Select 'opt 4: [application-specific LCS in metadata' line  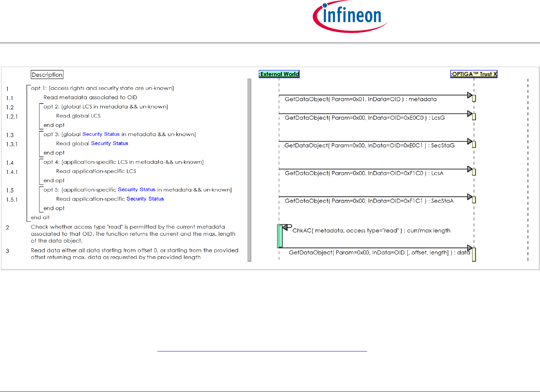click(124, 162)
